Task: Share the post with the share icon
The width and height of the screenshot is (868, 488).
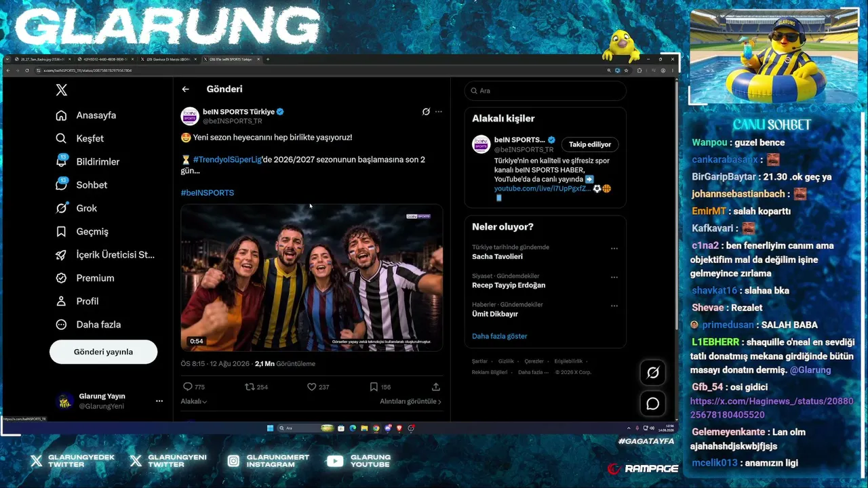Action: pyautogui.click(x=436, y=387)
